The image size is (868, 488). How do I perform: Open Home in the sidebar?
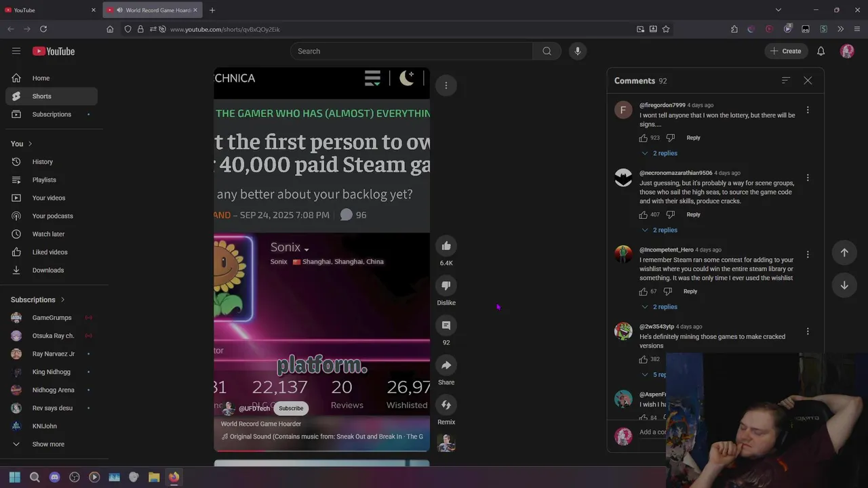52,78
